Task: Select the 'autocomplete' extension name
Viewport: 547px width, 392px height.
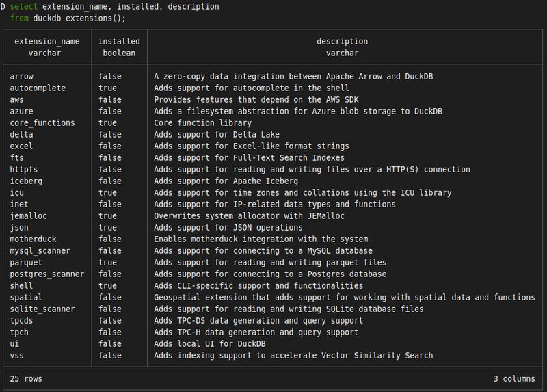Action: [x=38, y=88]
